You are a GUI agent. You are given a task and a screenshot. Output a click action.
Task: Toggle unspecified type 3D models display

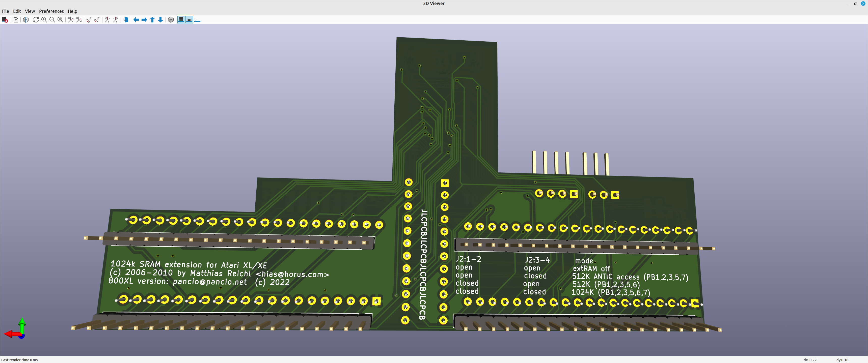coord(198,20)
